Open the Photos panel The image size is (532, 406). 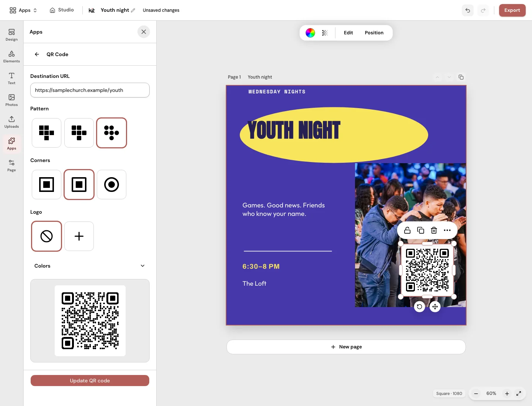coord(11,100)
